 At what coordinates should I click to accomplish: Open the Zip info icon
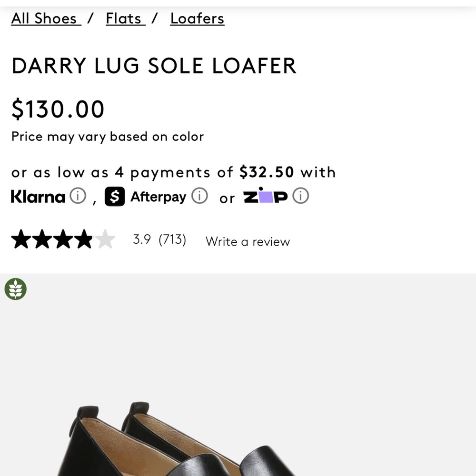301,196
